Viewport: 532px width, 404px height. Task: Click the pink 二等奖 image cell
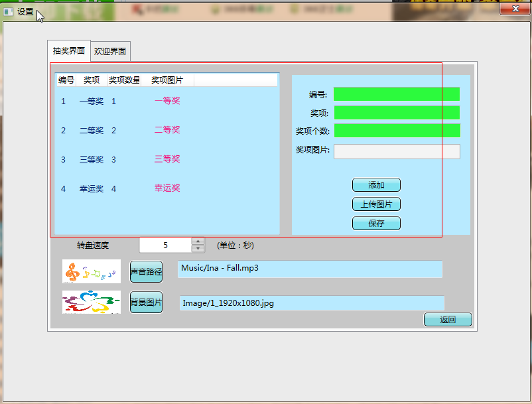(x=167, y=130)
